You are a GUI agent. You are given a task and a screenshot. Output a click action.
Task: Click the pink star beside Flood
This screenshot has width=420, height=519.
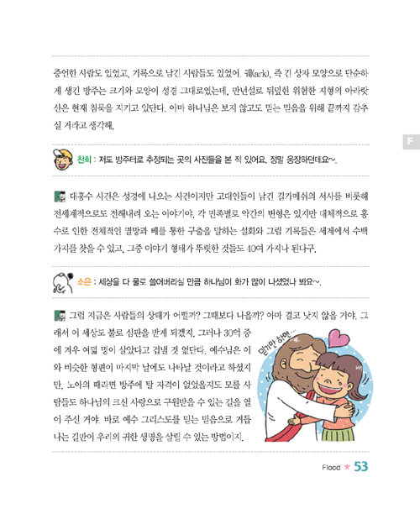[347, 467]
